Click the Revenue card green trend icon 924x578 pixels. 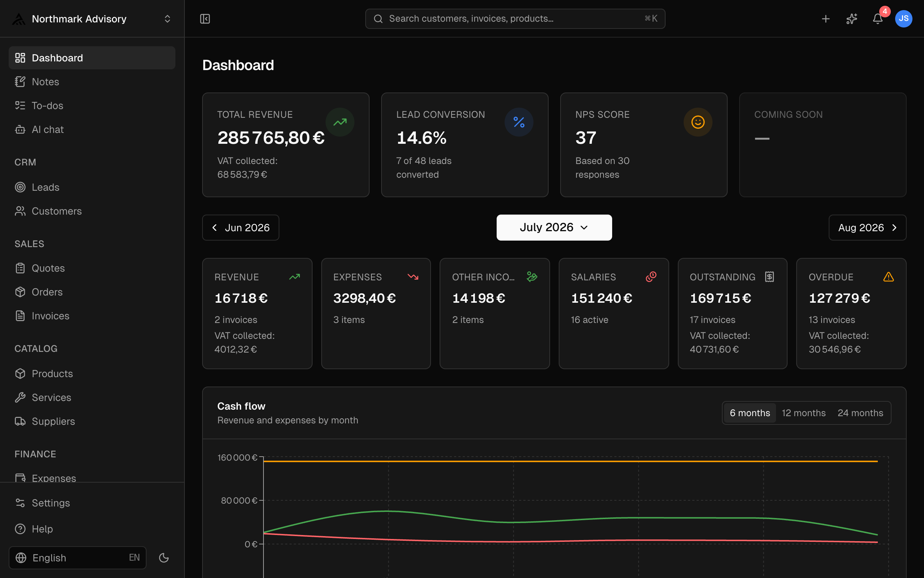coord(295,277)
